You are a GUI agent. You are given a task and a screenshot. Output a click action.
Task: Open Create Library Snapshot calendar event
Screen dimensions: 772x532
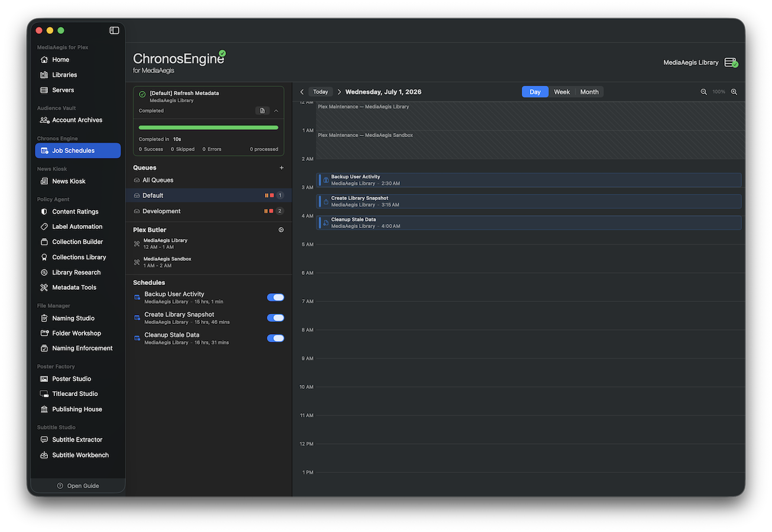pos(529,202)
